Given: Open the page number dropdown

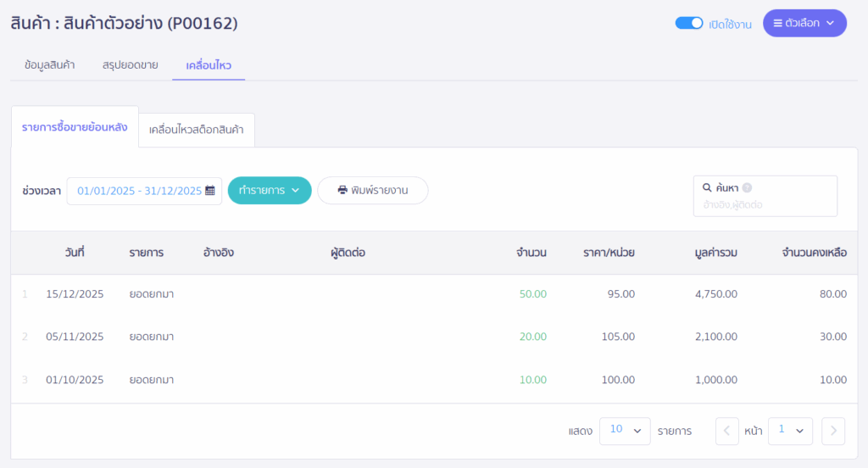Looking at the screenshot, I should 791,431.
